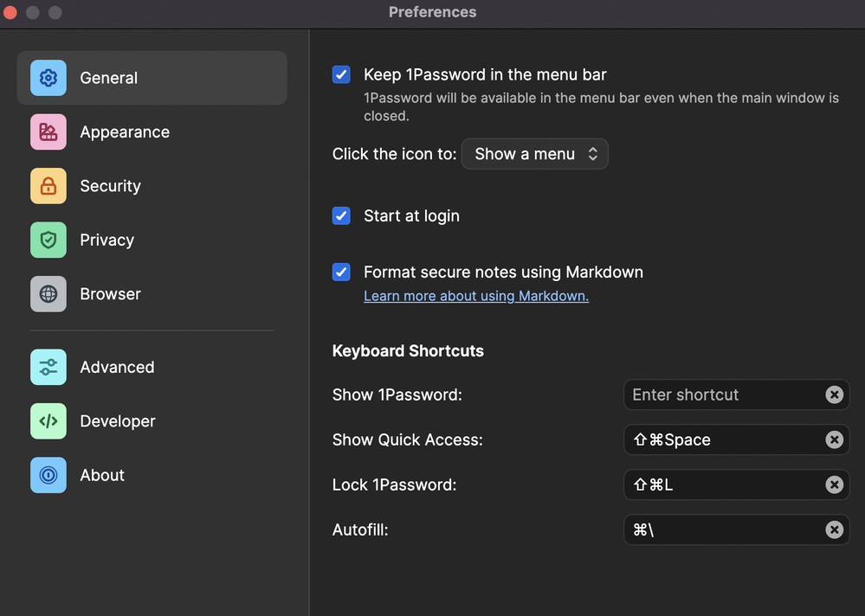
Task: Click the Show 1Password shortcut field
Action: pos(723,395)
